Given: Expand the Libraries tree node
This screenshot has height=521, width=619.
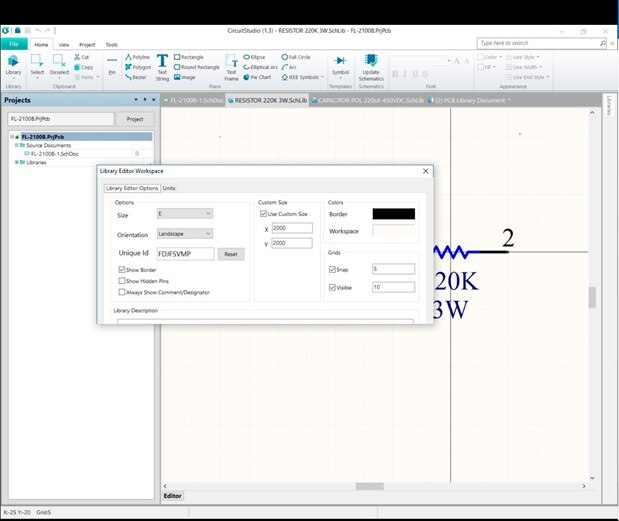Looking at the screenshot, I should [x=16, y=162].
